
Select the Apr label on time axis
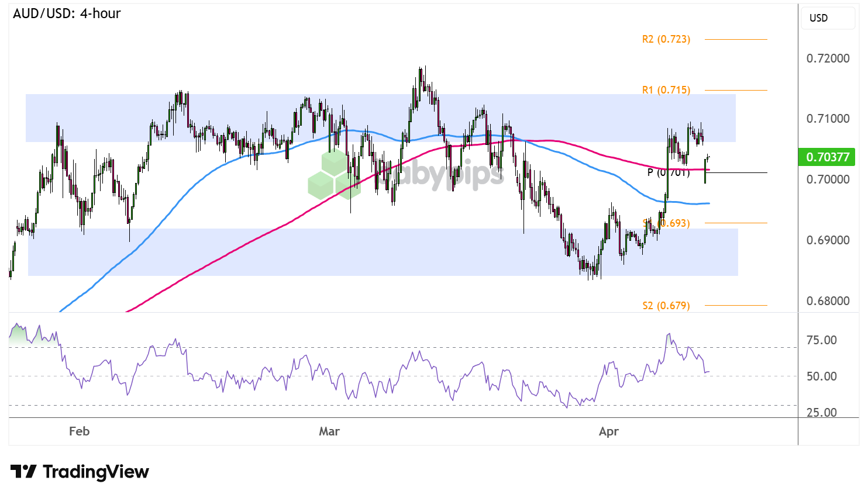[x=608, y=431]
